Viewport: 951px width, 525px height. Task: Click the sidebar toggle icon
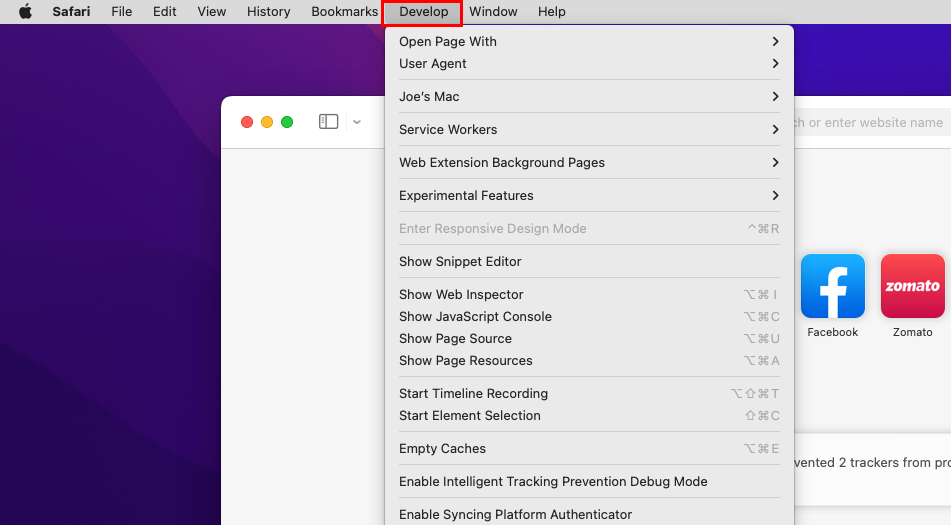(328, 122)
